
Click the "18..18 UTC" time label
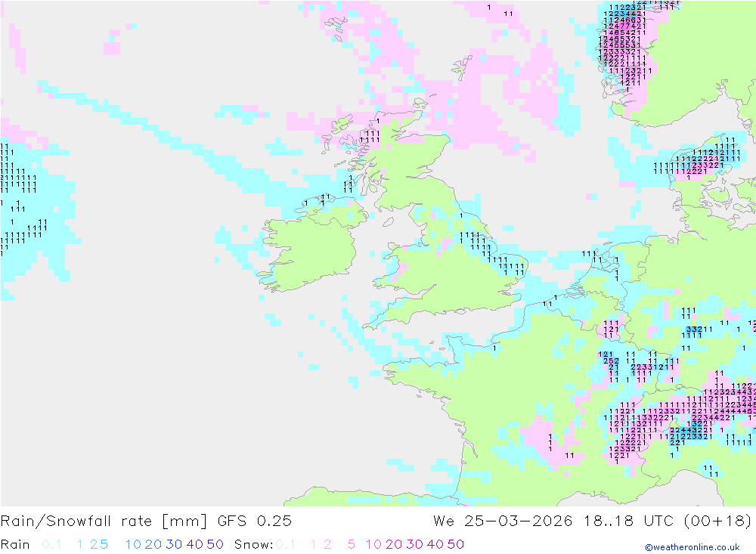click(x=629, y=522)
